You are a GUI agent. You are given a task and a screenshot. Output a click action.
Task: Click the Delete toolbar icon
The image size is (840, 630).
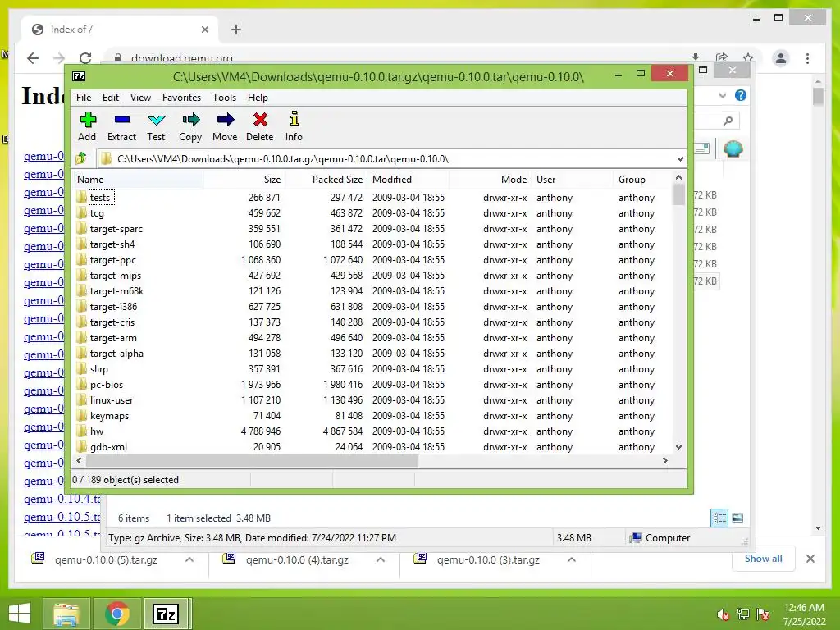coord(260,120)
